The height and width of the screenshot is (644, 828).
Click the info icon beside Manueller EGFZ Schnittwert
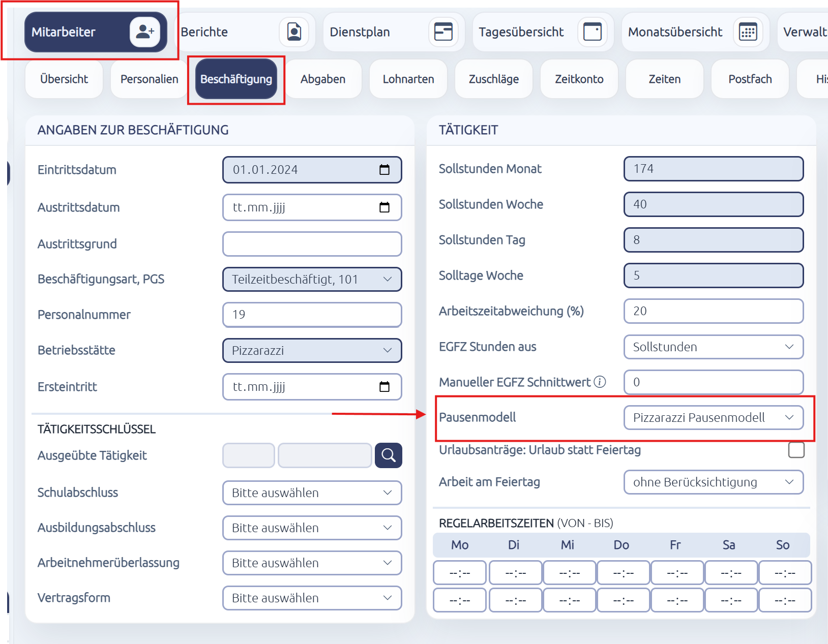[x=600, y=382]
